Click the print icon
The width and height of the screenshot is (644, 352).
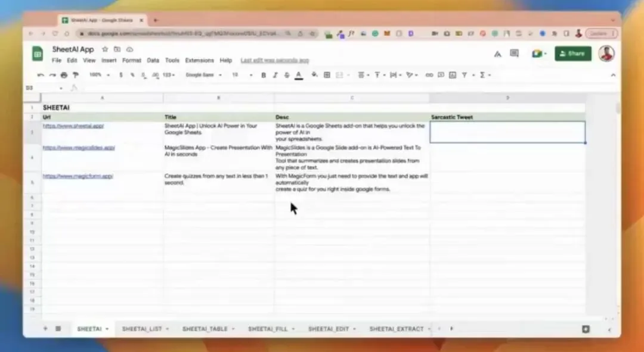point(64,75)
